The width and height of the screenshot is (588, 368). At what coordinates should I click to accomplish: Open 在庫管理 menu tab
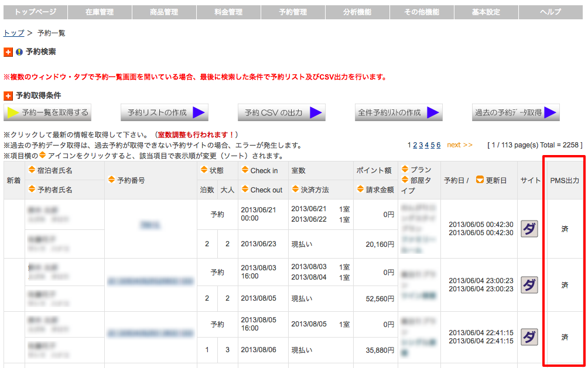[100, 12]
